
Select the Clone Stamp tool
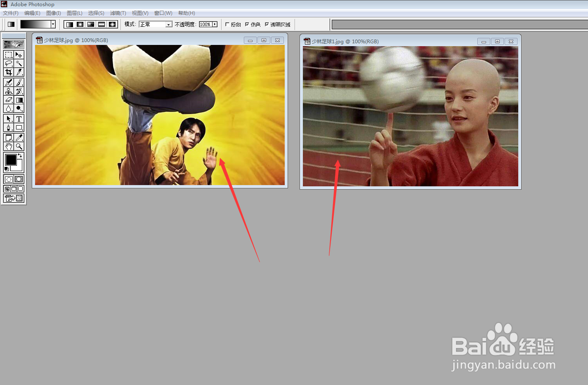9,91
